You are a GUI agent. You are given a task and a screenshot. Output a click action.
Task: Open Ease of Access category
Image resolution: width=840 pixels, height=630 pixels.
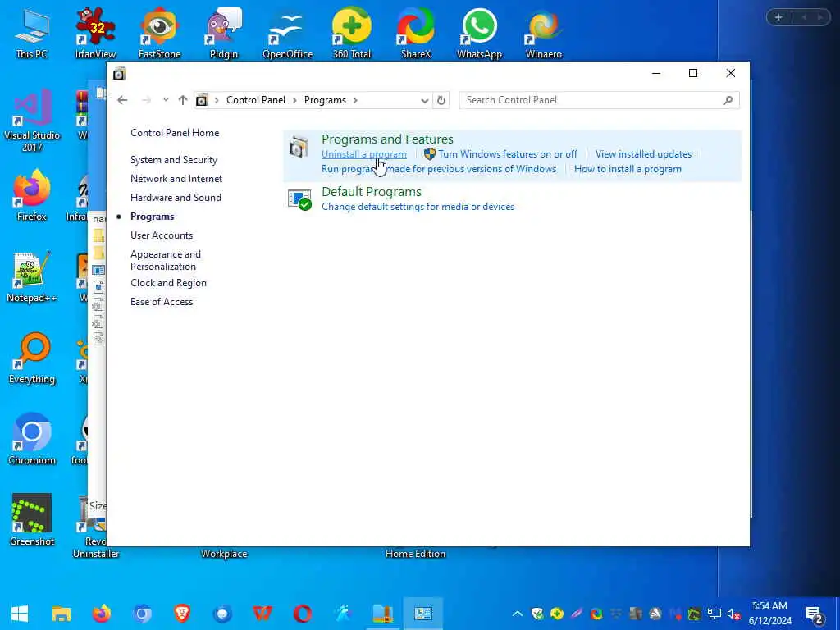[x=162, y=302]
